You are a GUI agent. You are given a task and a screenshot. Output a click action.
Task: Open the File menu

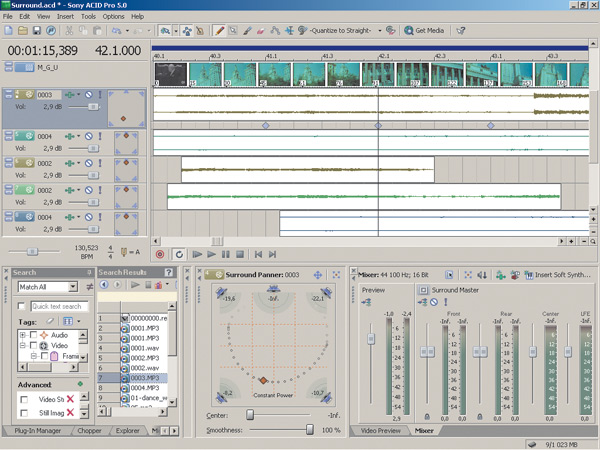coord(8,16)
